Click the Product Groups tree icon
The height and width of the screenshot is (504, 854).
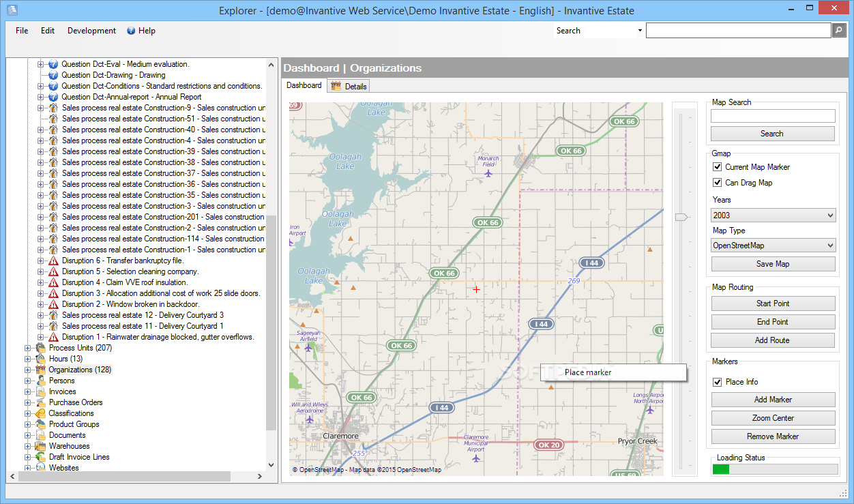tap(41, 424)
